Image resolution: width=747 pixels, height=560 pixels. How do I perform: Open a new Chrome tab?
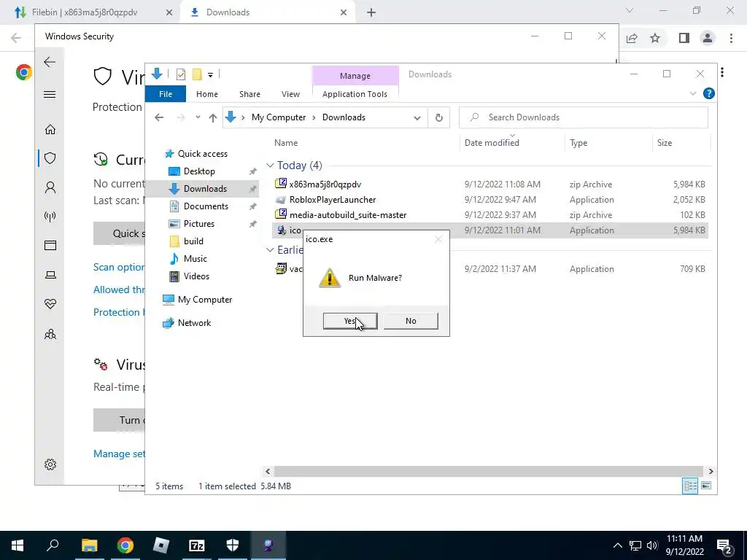click(371, 12)
